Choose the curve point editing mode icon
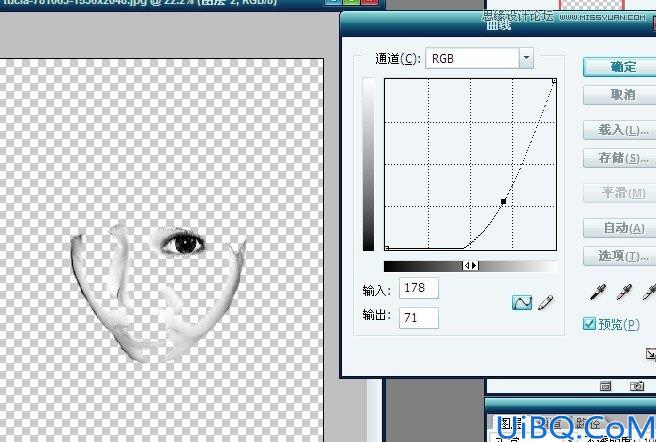This screenshot has width=656, height=442. tap(522, 302)
